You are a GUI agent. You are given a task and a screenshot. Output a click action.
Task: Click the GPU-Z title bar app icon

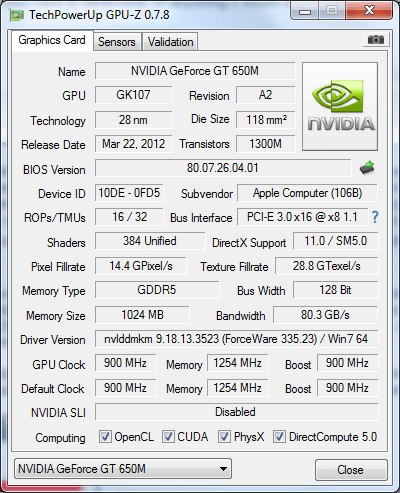(x=16, y=15)
